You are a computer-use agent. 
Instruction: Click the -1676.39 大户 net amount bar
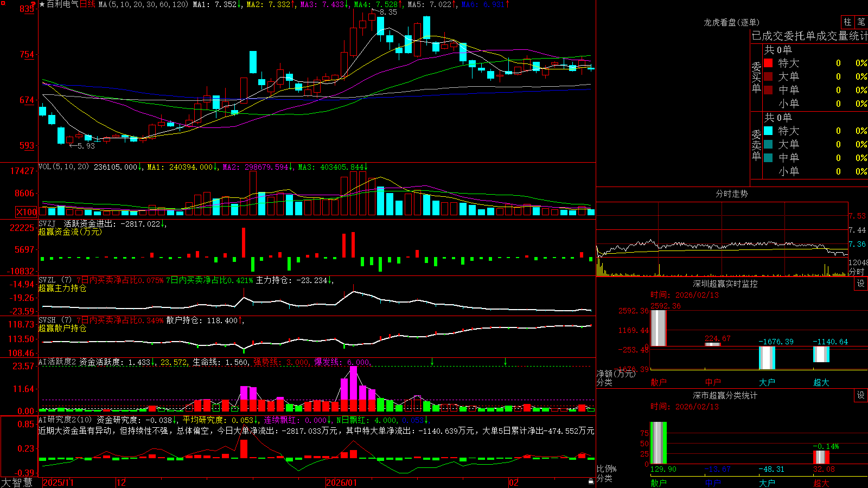(x=767, y=358)
